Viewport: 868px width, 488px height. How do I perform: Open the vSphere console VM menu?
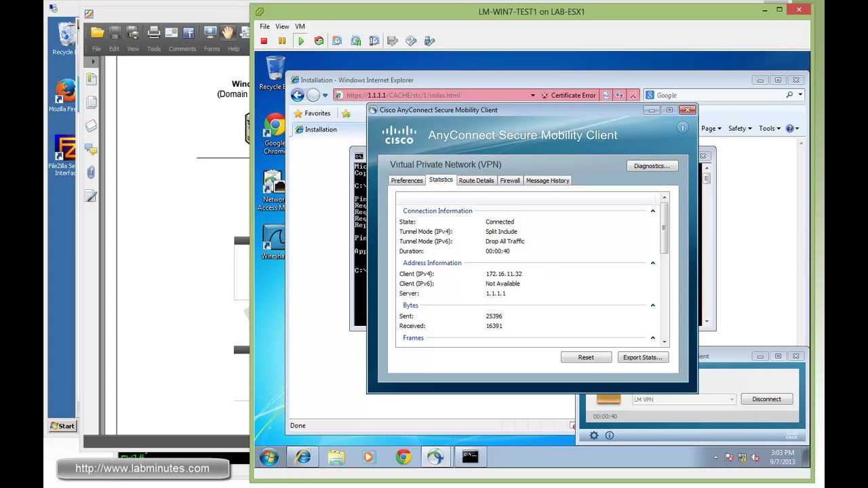[300, 26]
